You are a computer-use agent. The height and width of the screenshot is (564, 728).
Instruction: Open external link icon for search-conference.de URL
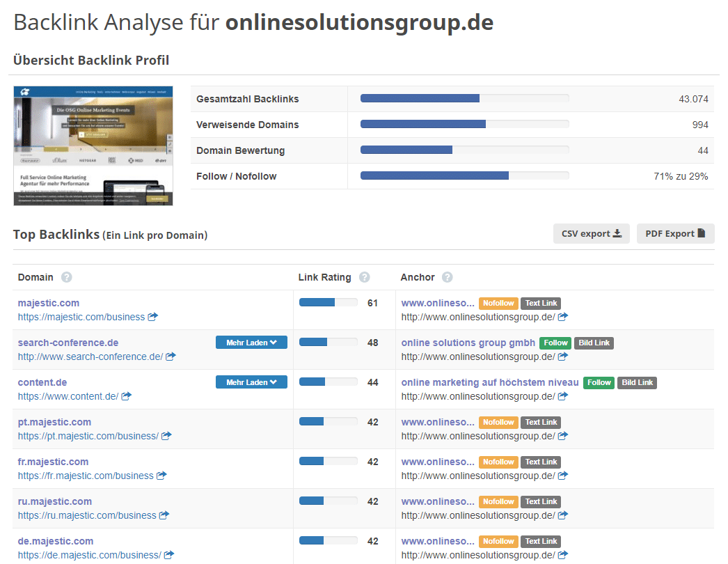(x=171, y=357)
